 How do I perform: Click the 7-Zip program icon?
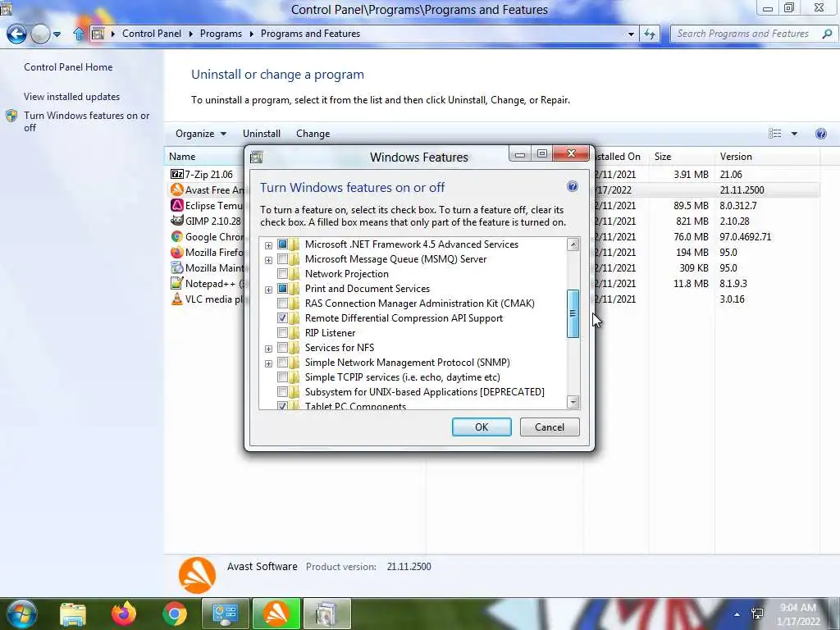point(177,174)
